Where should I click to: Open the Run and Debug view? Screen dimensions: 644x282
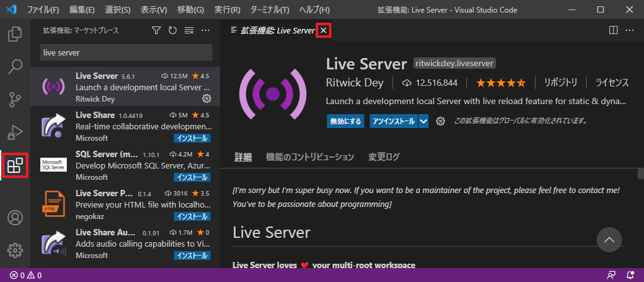(x=15, y=132)
